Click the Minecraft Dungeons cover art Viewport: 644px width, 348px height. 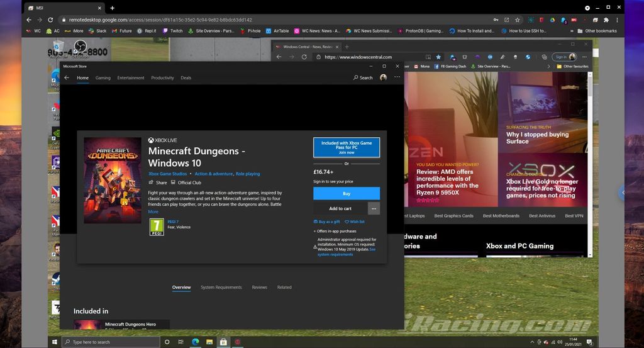pyautogui.click(x=113, y=181)
